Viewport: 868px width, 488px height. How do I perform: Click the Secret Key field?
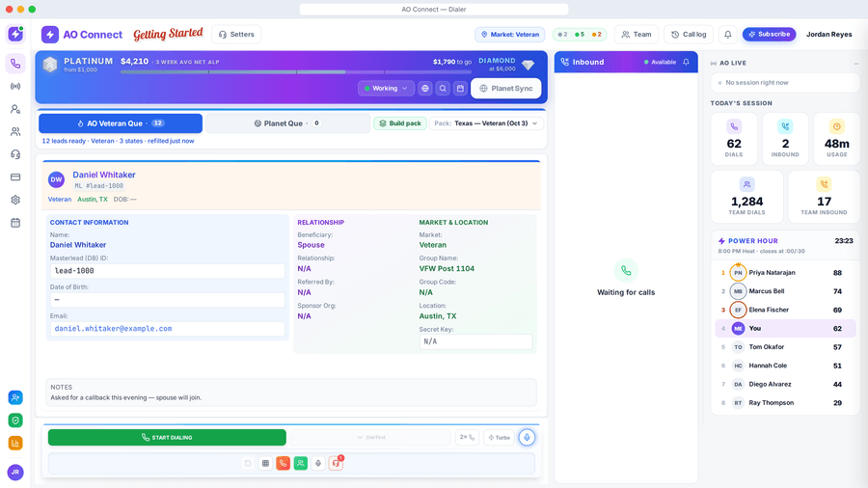pyautogui.click(x=475, y=341)
